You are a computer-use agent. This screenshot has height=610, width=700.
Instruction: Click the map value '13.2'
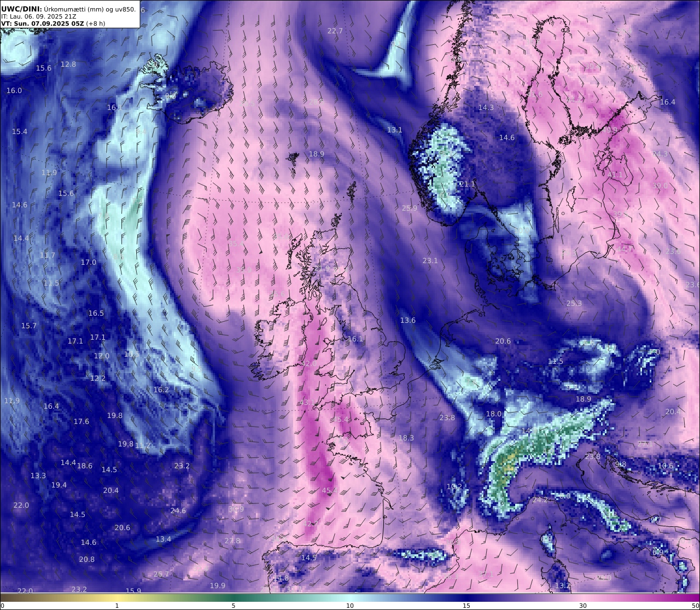point(563,586)
